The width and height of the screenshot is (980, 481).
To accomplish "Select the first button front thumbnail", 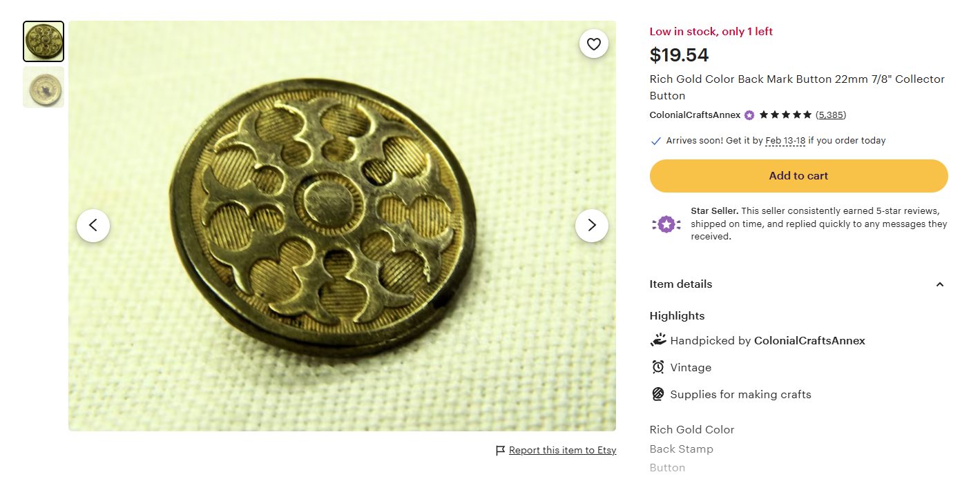I will (x=44, y=41).
